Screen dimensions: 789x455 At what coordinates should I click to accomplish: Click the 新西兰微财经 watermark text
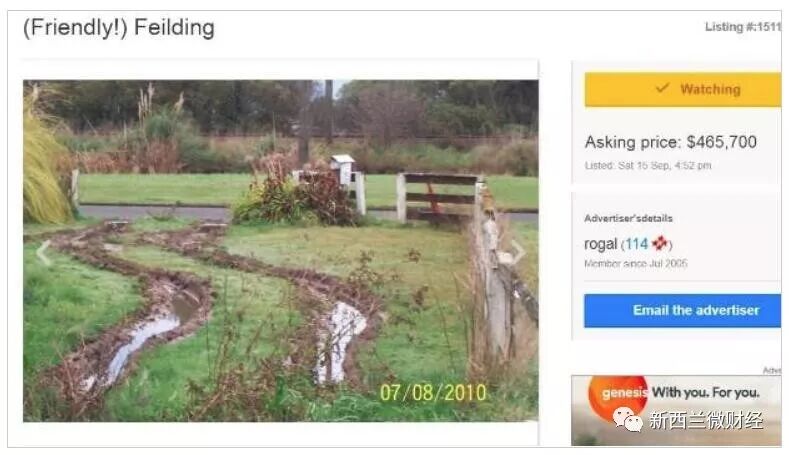pos(706,420)
